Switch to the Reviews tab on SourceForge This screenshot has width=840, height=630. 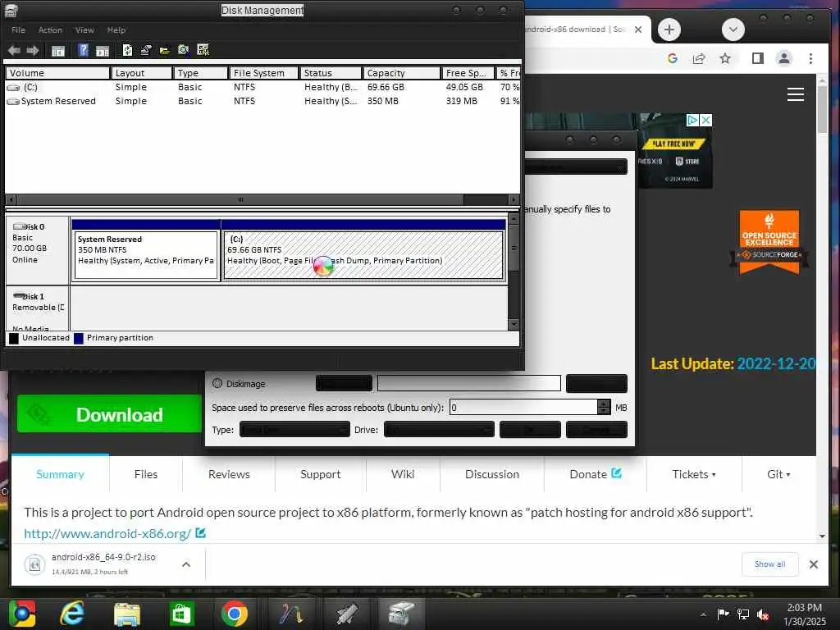pos(229,474)
